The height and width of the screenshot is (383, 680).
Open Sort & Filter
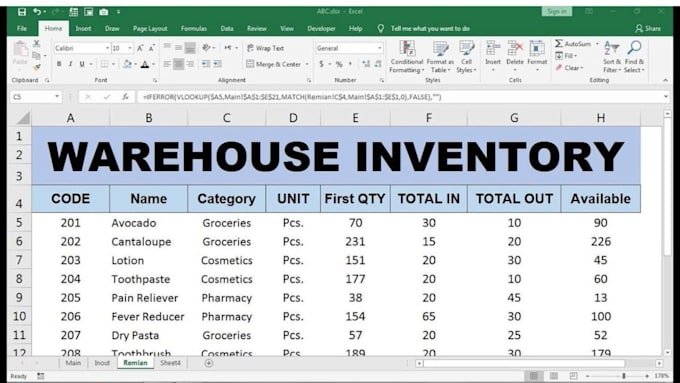[612, 57]
